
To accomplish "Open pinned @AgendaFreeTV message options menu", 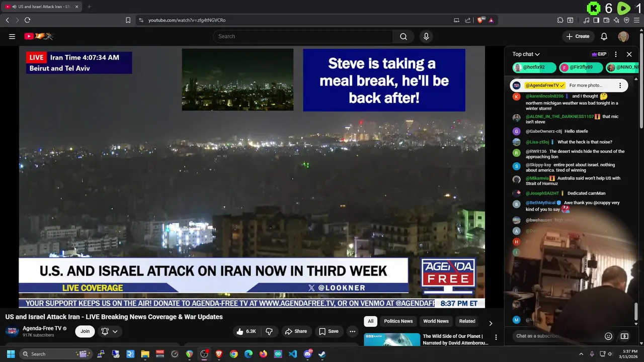I will click(620, 85).
